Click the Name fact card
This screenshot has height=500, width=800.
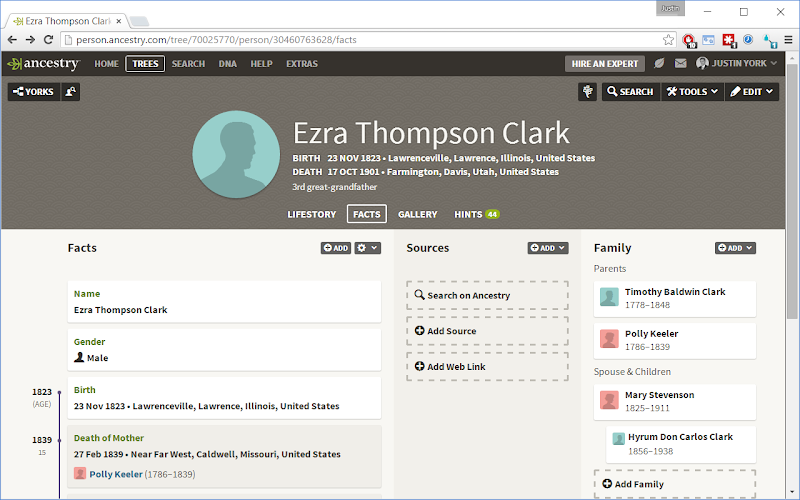click(x=224, y=302)
